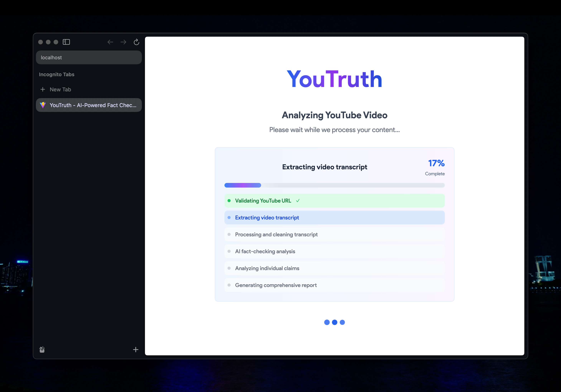Screen dimensions: 561x392
Task: Click the Incognito Tabs heading
Action: pos(56,74)
